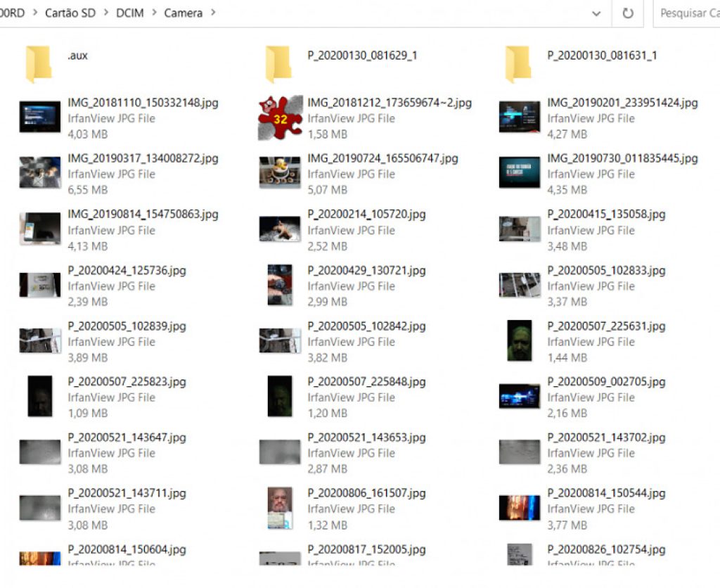Viewport: 720px width, 588px height.
Task: Expand chevron after DCIM in breadcrumb
Action: click(x=154, y=13)
